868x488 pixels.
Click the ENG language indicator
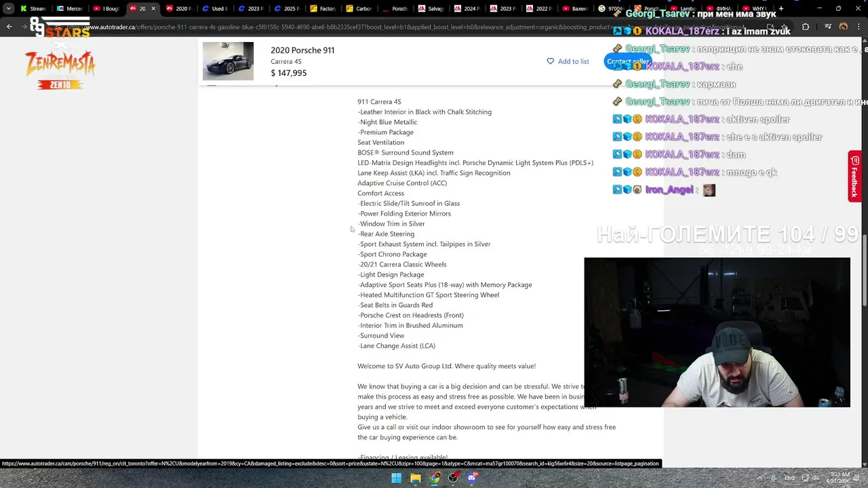(x=789, y=478)
